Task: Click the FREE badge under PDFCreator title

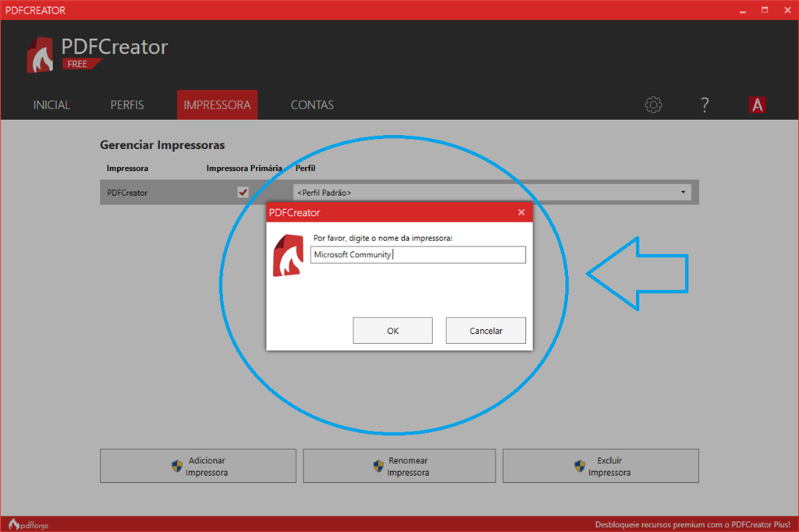Action: pos(81,64)
